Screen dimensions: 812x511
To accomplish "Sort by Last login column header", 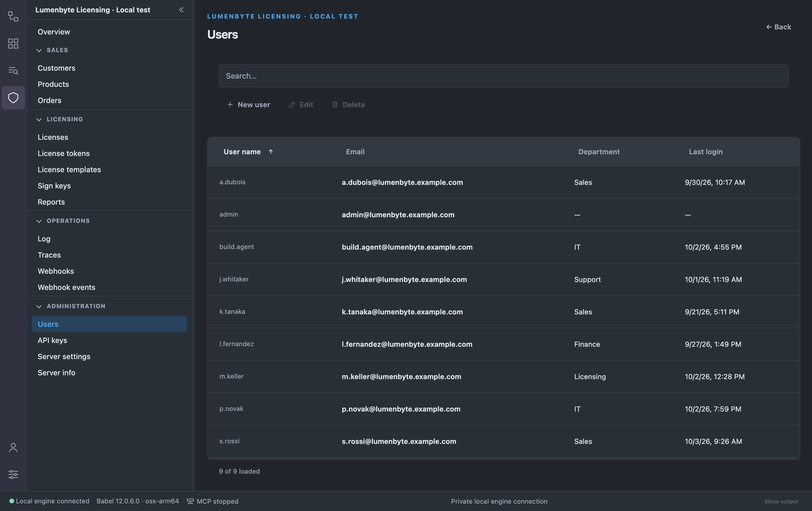I will 705,151.
